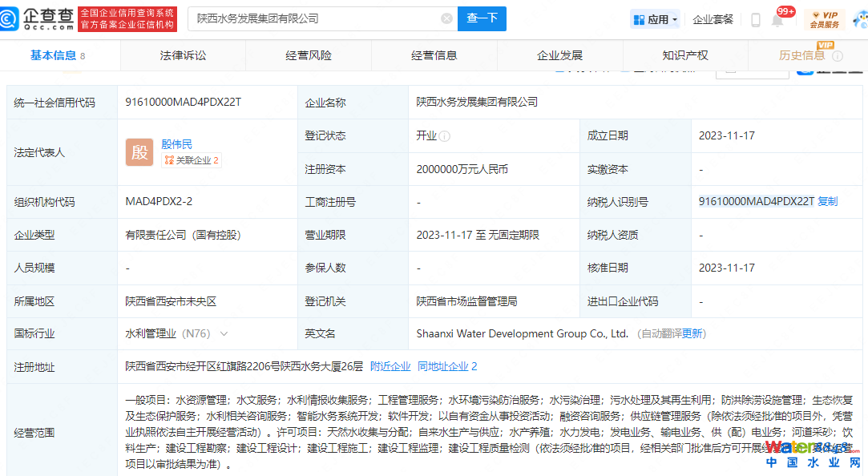Open 殷伟民 legal representative link
The height and width of the screenshot is (476, 868).
pyautogui.click(x=176, y=144)
